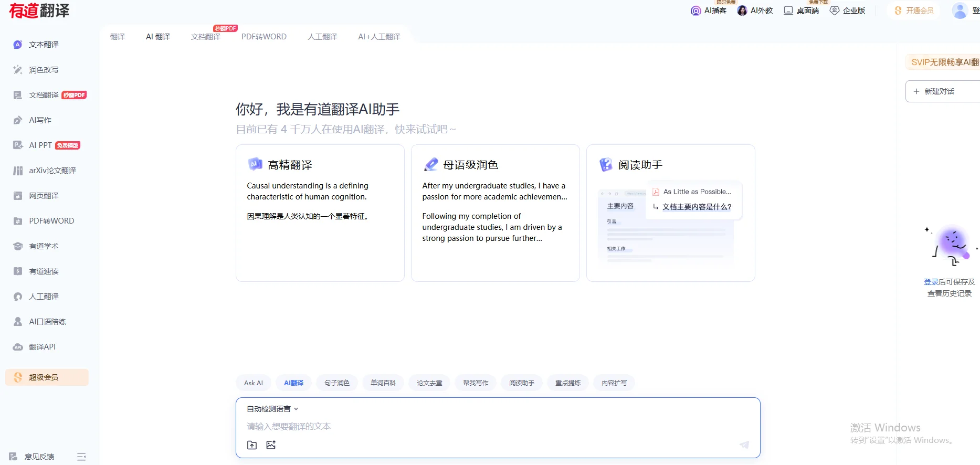This screenshot has width=980, height=465.
Task: Click the send paper-plane icon
Action: tap(744, 445)
